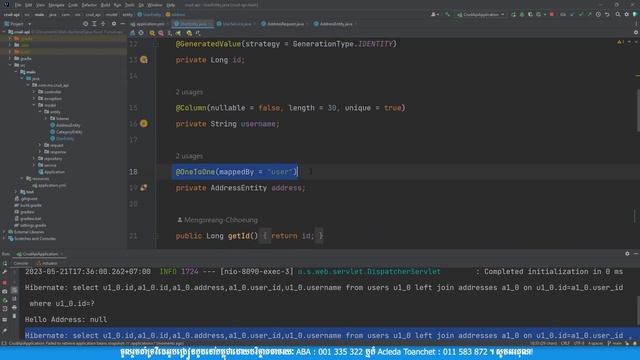Click the 'crud-api' breadcrumb in navigation bar
The width and height of the screenshot is (640, 360).
11,15
